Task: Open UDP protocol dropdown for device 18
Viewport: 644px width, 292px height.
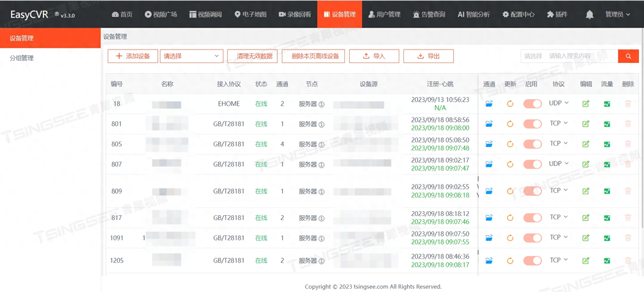Action: pos(558,103)
